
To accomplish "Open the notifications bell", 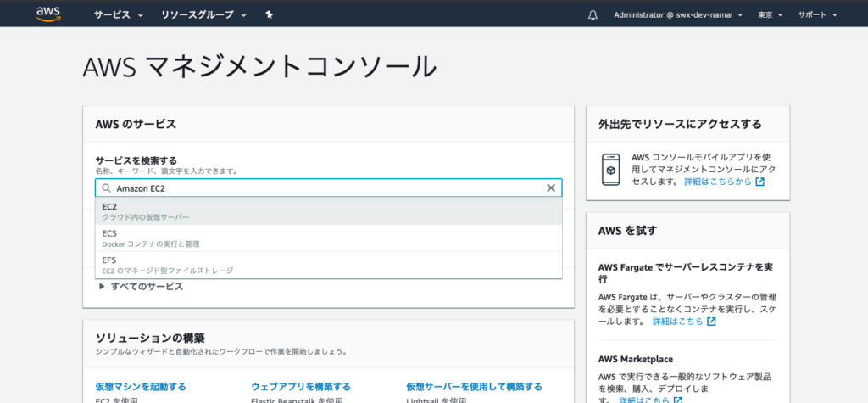I will pos(593,14).
